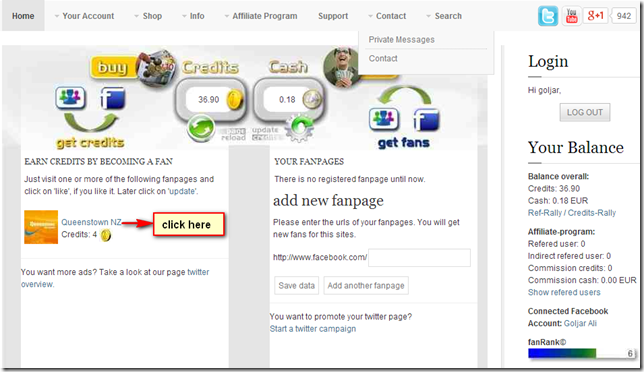644x372 pixels.
Task: Open the Ref-Rally / Credits-Rally link
Action: click(572, 213)
